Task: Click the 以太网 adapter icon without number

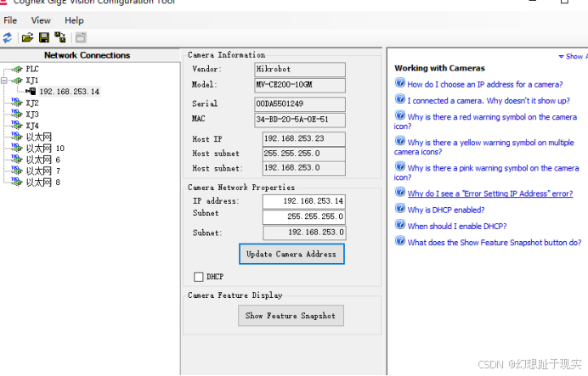Action: tap(17, 137)
